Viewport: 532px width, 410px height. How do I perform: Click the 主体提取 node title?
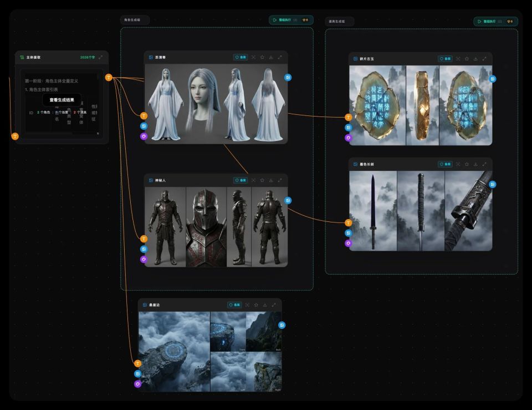(x=33, y=57)
